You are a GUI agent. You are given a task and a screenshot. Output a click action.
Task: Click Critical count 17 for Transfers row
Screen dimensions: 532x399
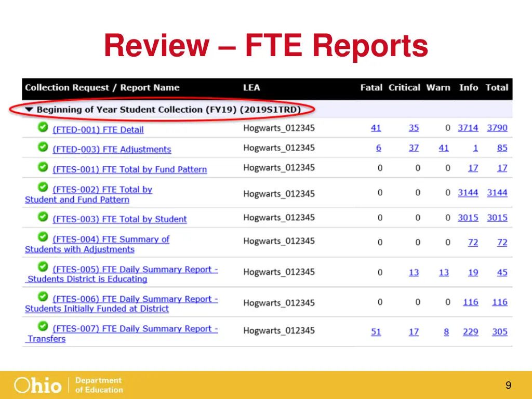pyautogui.click(x=414, y=332)
